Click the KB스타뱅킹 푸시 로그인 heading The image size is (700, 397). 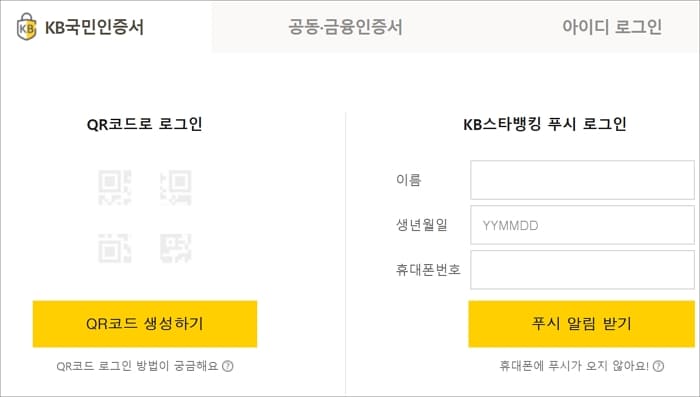pos(545,124)
